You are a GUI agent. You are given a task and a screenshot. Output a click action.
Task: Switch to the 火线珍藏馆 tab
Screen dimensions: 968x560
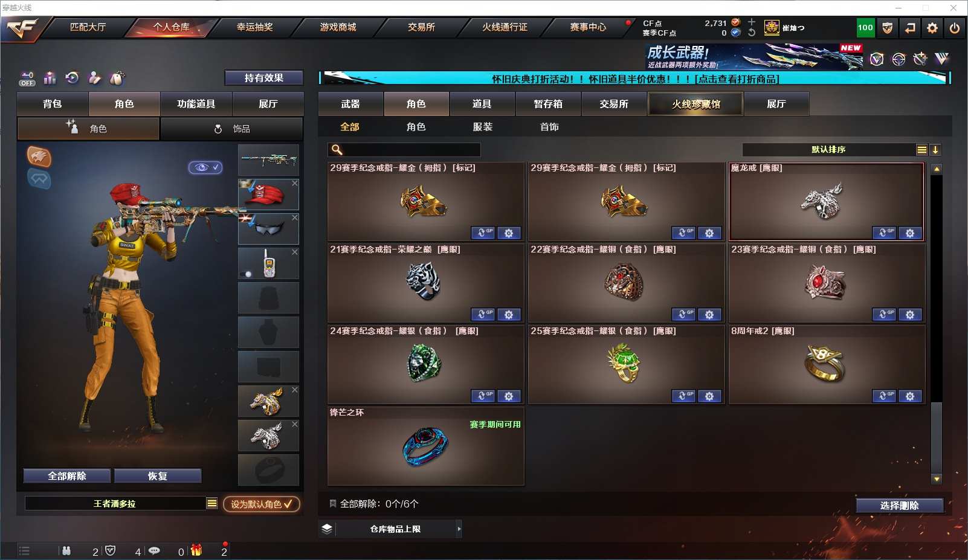(x=696, y=104)
